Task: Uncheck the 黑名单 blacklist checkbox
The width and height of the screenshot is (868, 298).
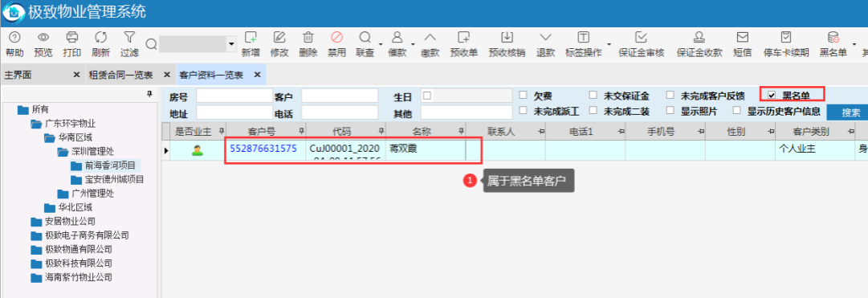Action: click(772, 96)
